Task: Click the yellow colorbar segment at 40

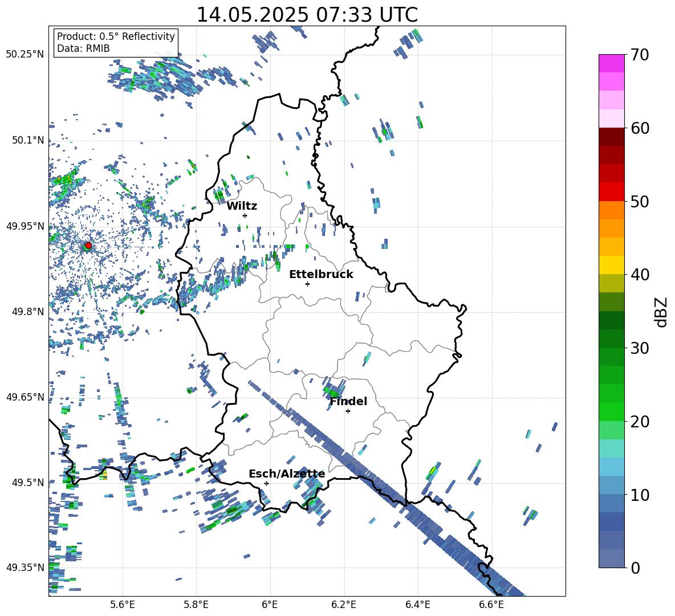Action: pyautogui.click(x=611, y=265)
